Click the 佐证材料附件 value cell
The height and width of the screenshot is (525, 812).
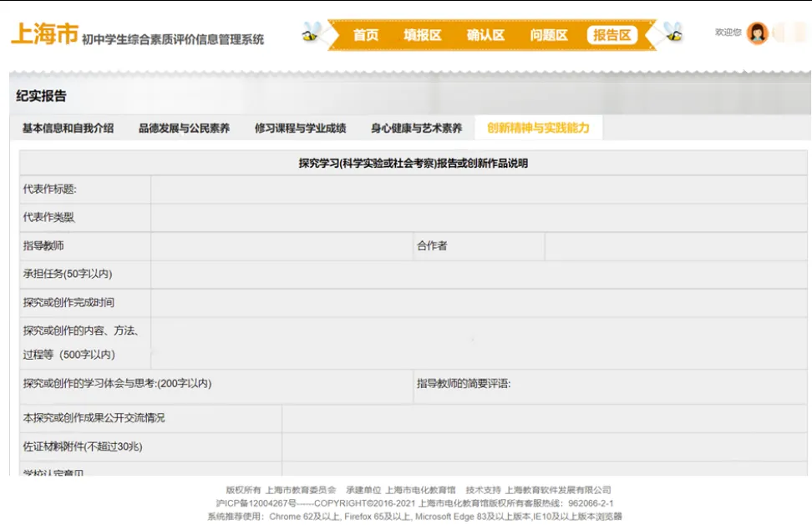(544, 447)
